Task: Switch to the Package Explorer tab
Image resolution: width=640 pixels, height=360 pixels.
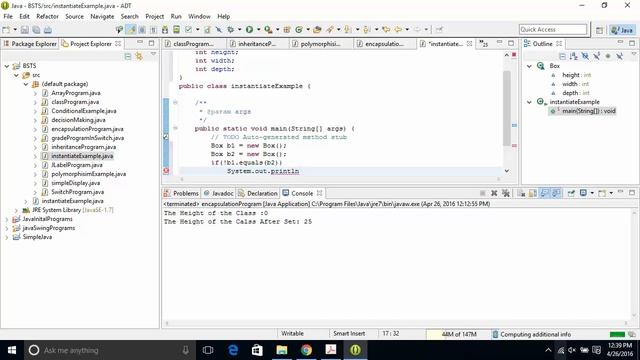Action: pyautogui.click(x=30, y=44)
